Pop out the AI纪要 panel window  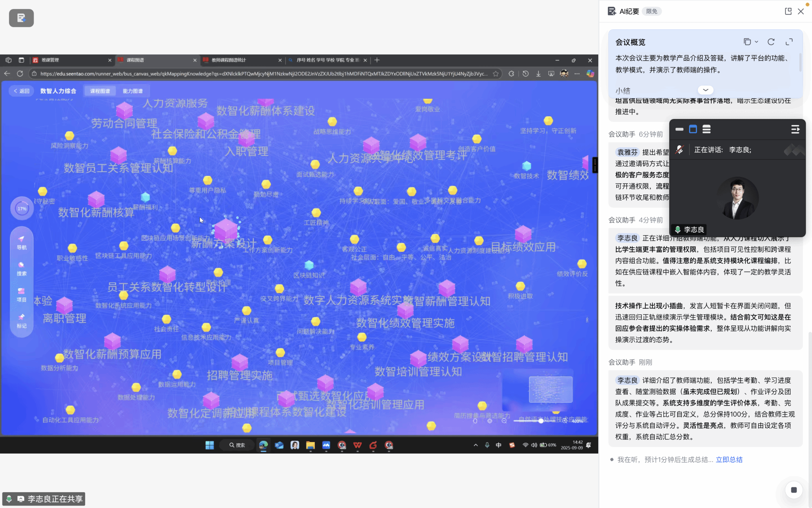tap(788, 11)
